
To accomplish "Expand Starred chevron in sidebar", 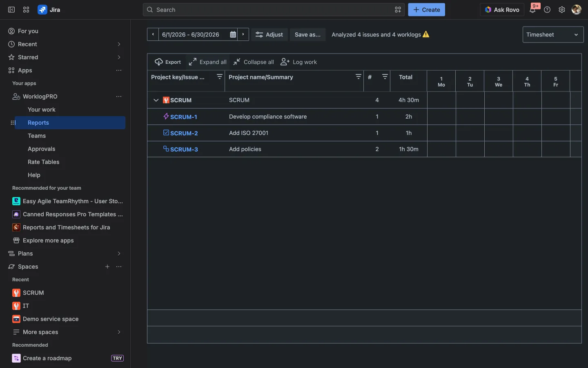I will point(119,57).
